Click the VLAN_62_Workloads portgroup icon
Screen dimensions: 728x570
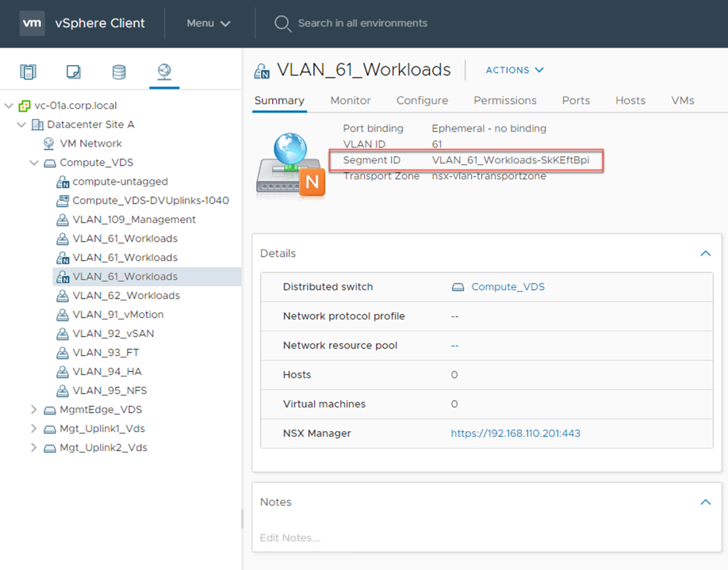[x=62, y=296]
